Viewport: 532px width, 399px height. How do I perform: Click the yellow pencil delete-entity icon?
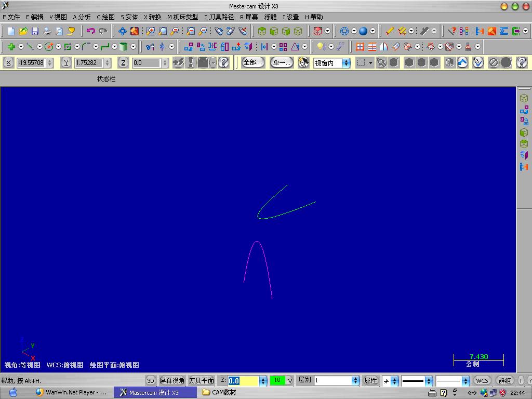point(390,31)
